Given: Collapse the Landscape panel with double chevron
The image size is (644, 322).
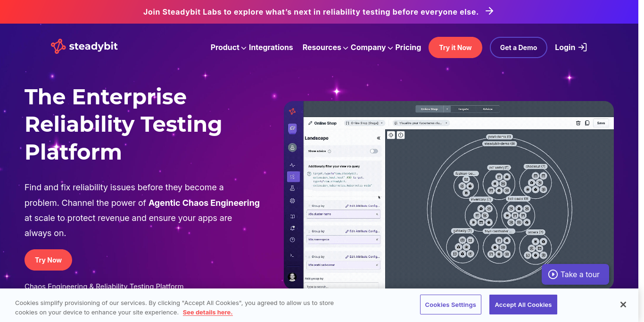Looking at the screenshot, I should pos(378,138).
